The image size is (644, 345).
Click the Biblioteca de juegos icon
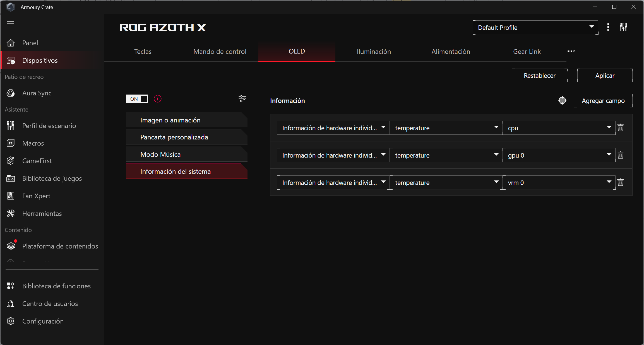pos(11,178)
